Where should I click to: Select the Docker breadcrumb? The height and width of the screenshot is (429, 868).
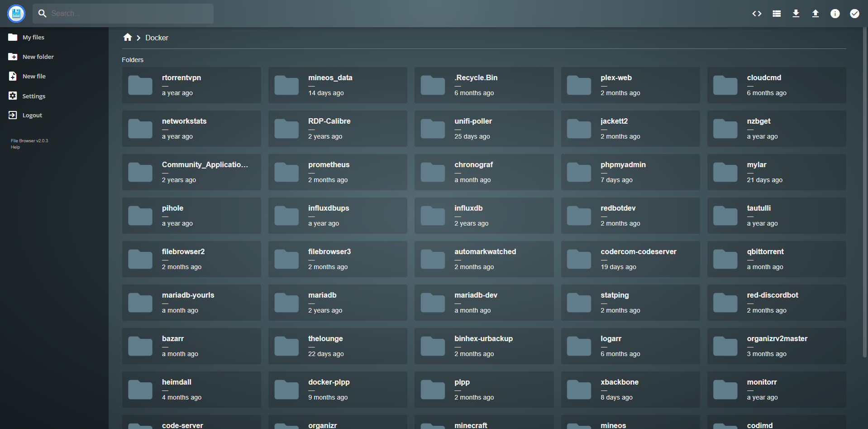[157, 38]
